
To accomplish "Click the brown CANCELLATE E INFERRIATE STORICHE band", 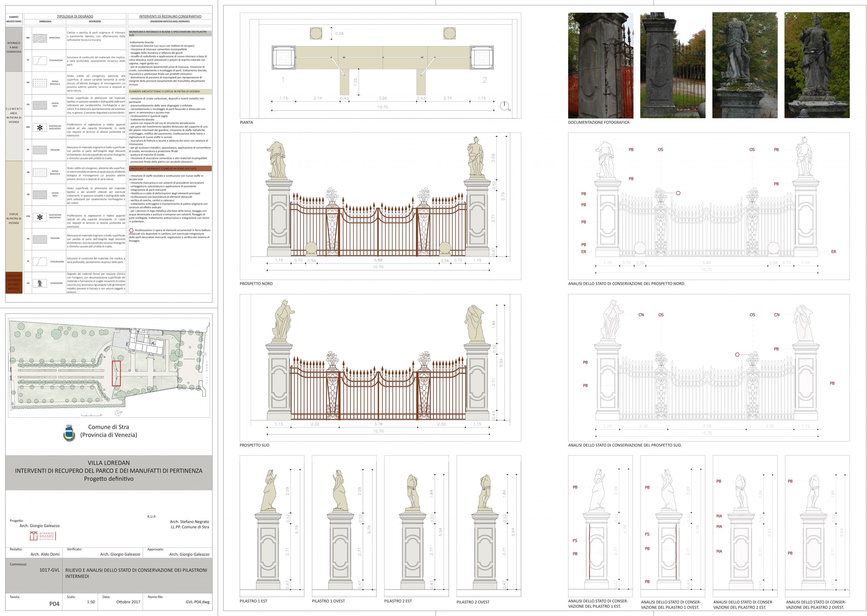I will [x=170, y=168].
